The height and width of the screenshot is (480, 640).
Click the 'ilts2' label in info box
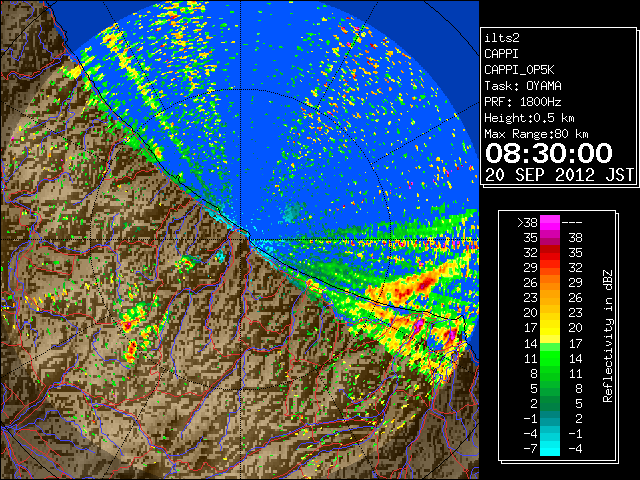click(x=502, y=38)
